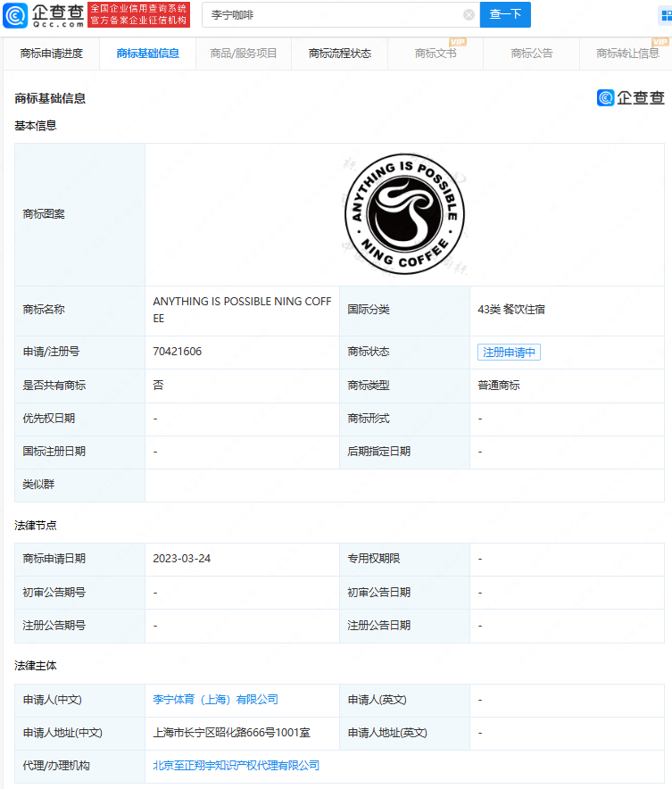Open applicant link 李宁体育（上海）有限公司

(x=215, y=700)
